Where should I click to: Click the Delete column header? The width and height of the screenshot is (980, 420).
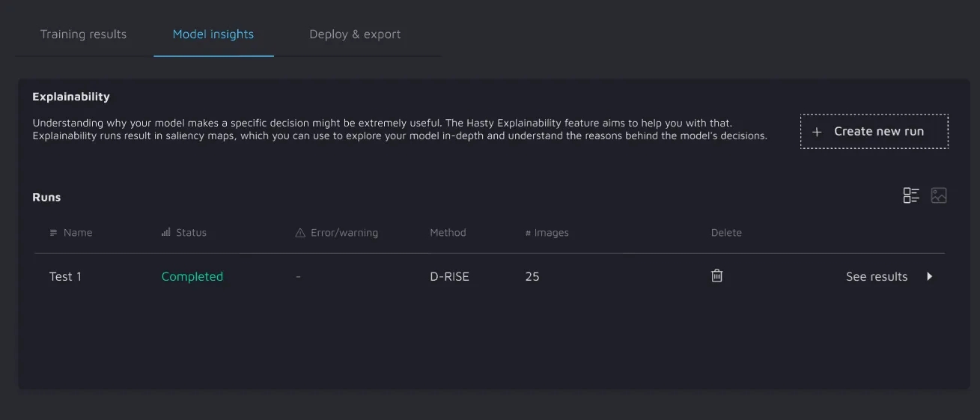[x=726, y=233]
